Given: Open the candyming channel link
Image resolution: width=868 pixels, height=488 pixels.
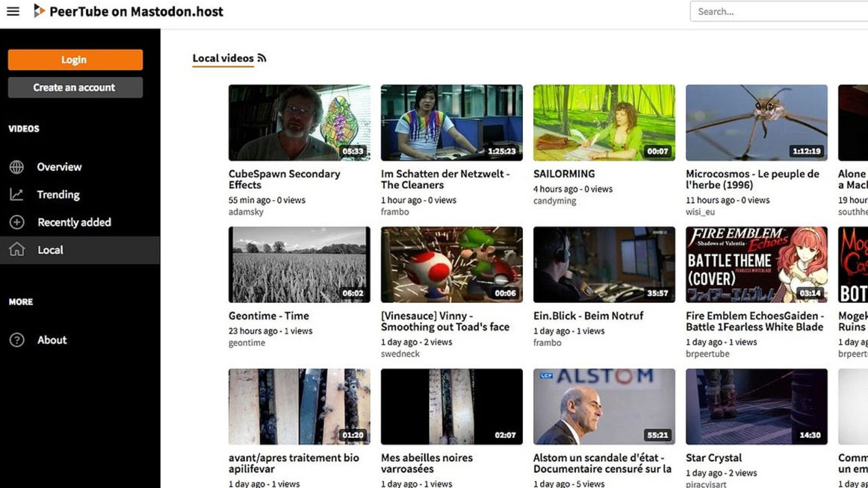Looking at the screenshot, I should tap(554, 201).
